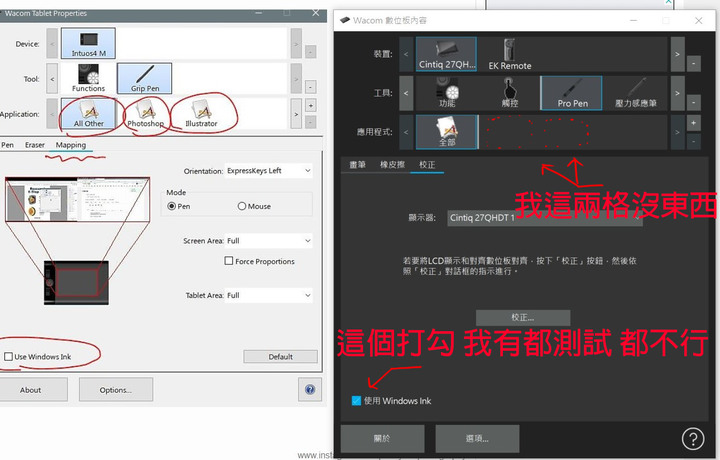Image resolution: width=720 pixels, height=460 pixels.
Task: Enable Force Proportions checkbox
Action: pos(229,261)
